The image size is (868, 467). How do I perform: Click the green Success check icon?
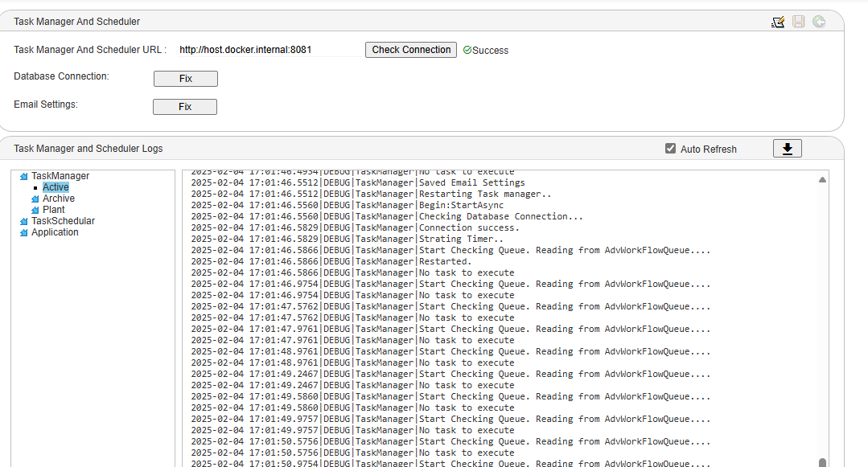(467, 50)
